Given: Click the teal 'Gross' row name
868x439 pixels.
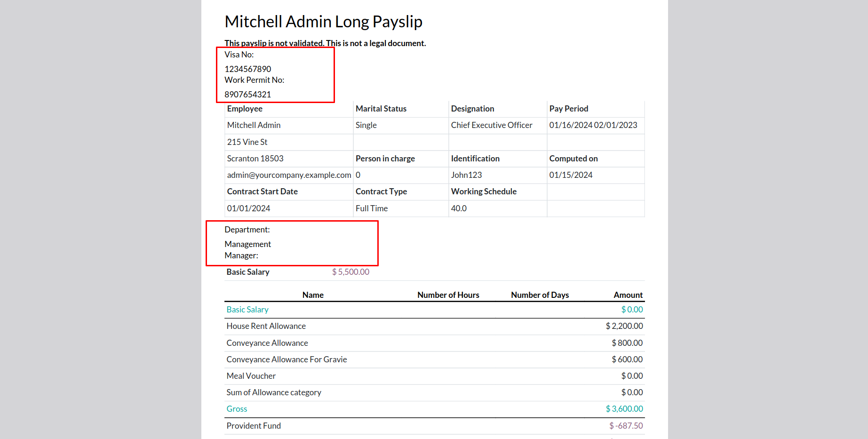Looking at the screenshot, I should point(237,409).
